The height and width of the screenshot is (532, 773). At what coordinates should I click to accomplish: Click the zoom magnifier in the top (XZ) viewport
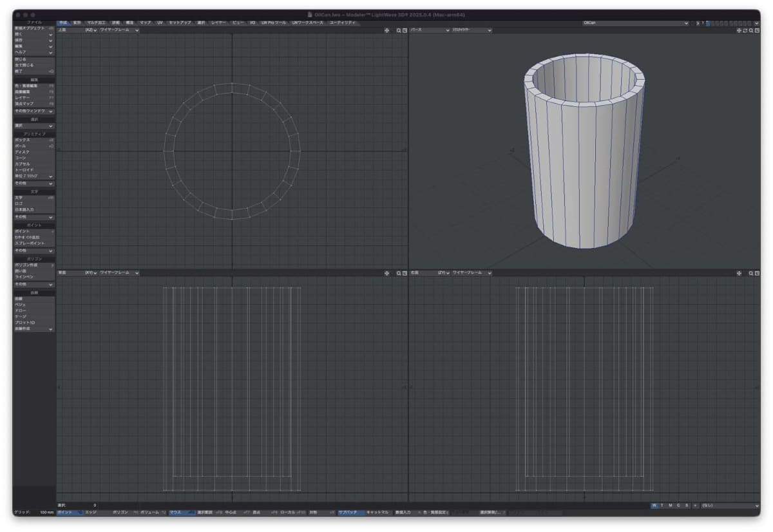click(x=399, y=30)
